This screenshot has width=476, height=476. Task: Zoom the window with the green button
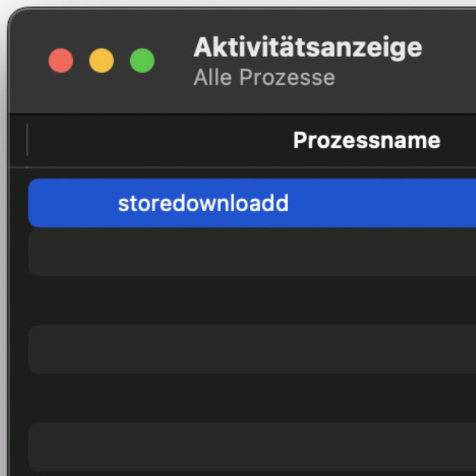click(x=142, y=61)
